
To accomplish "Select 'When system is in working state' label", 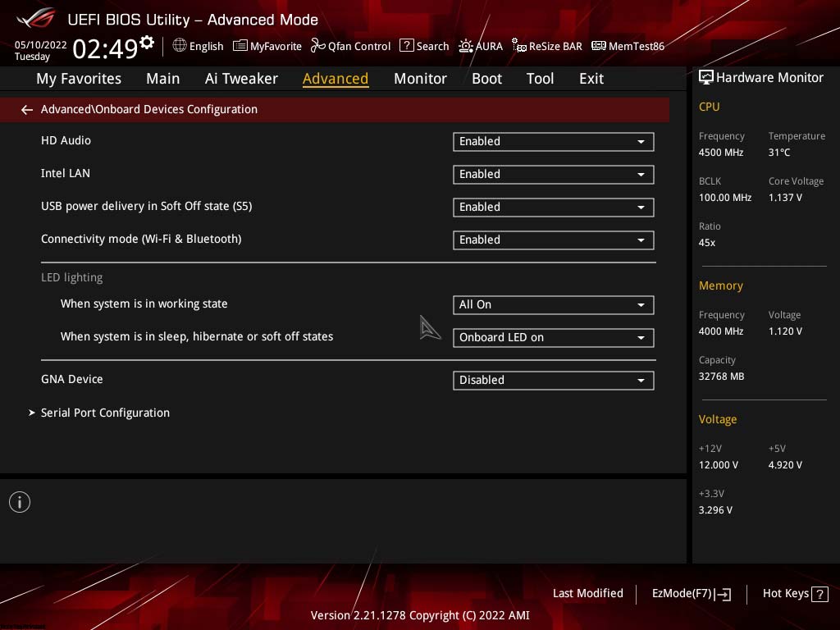I will (x=144, y=304).
